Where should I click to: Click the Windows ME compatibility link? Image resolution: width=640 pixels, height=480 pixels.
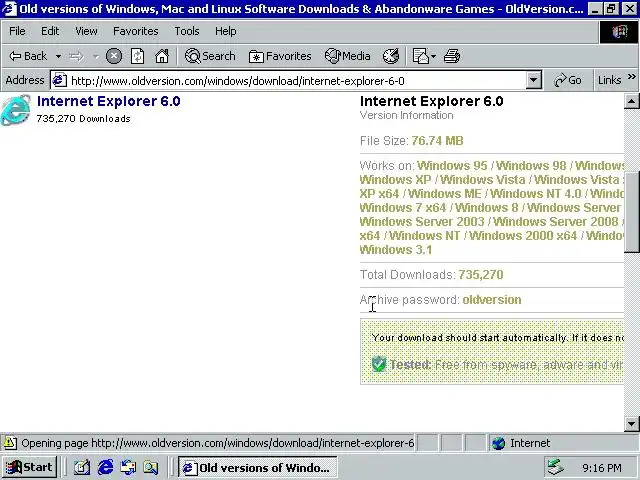point(445,193)
